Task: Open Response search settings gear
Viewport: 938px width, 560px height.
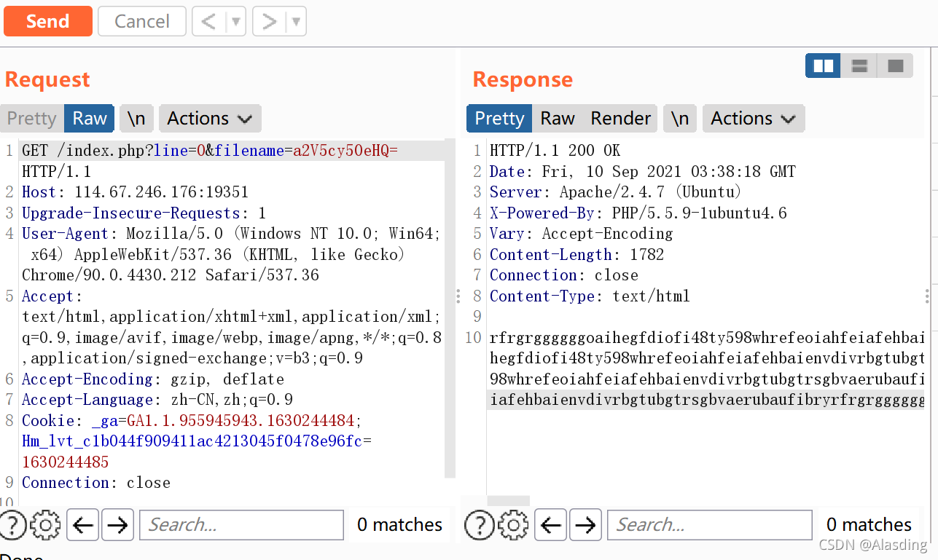Action: pyautogui.click(x=514, y=524)
